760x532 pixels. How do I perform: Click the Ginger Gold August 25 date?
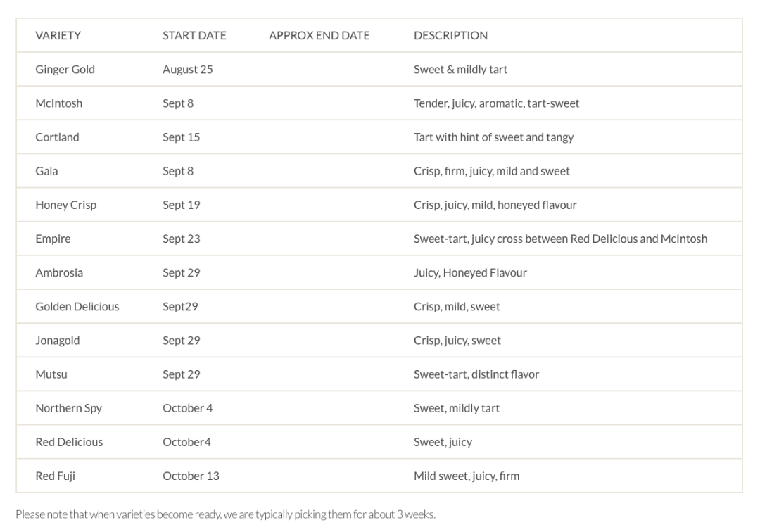(x=188, y=69)
